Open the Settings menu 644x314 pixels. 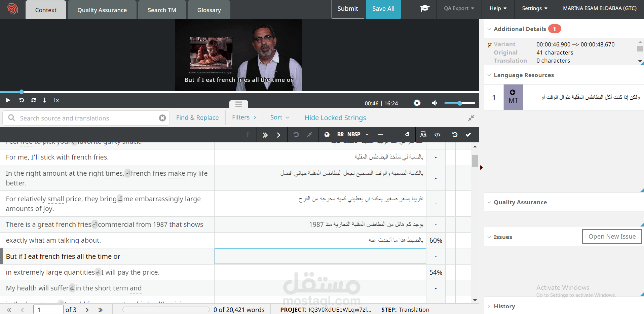(x=535, y=8)
